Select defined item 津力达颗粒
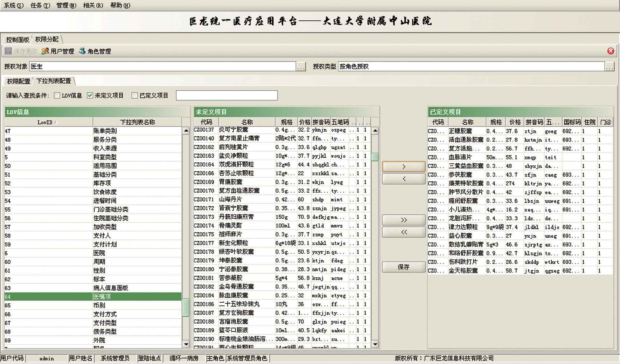The width and height of the screenshot is (620, 364). 520,227
